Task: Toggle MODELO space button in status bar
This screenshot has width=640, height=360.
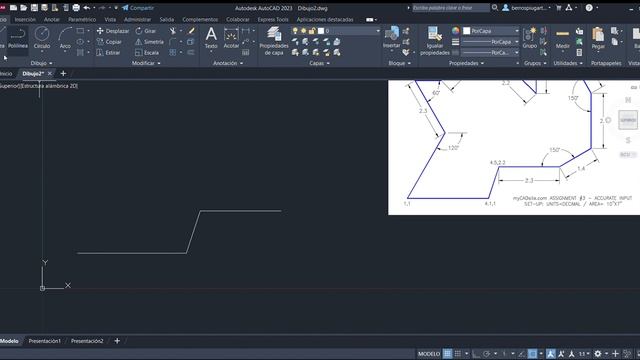Action: coord(429,353)
